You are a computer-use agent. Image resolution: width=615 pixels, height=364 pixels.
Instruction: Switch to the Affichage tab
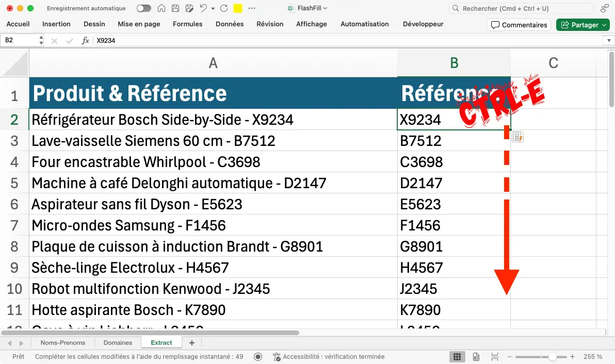pos(312,24)
